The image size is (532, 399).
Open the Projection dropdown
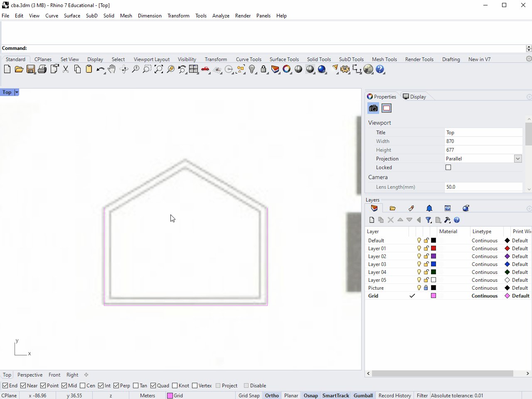click(x=518, y=159)
